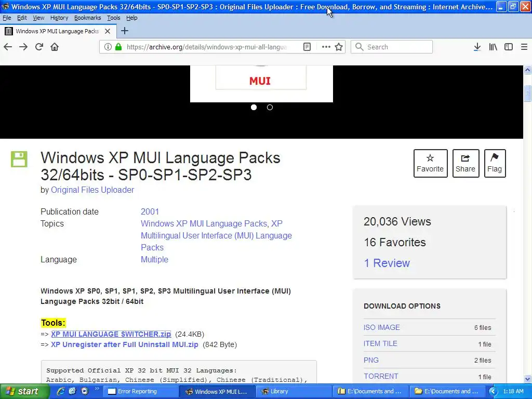Image resolution: width=532 pixels, height=399 pixels.
Task: Follow the 2001 publication date link
Action: pyautogui.click(x=150, y=211)
